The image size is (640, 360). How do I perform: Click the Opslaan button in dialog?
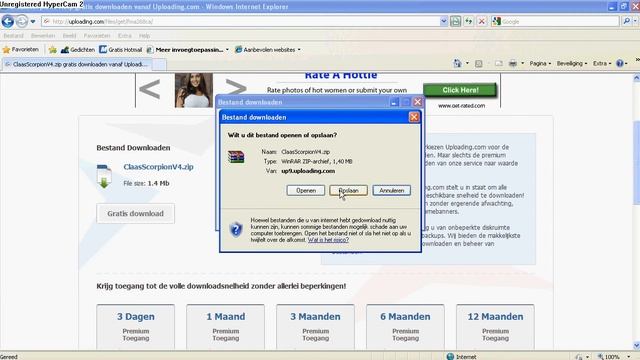click(x=349, y=190)
